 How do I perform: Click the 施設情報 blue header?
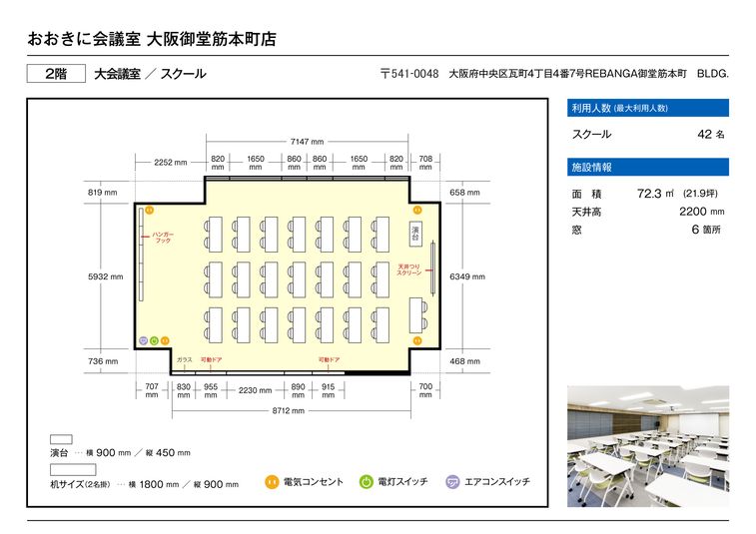(x=648, y=168)
